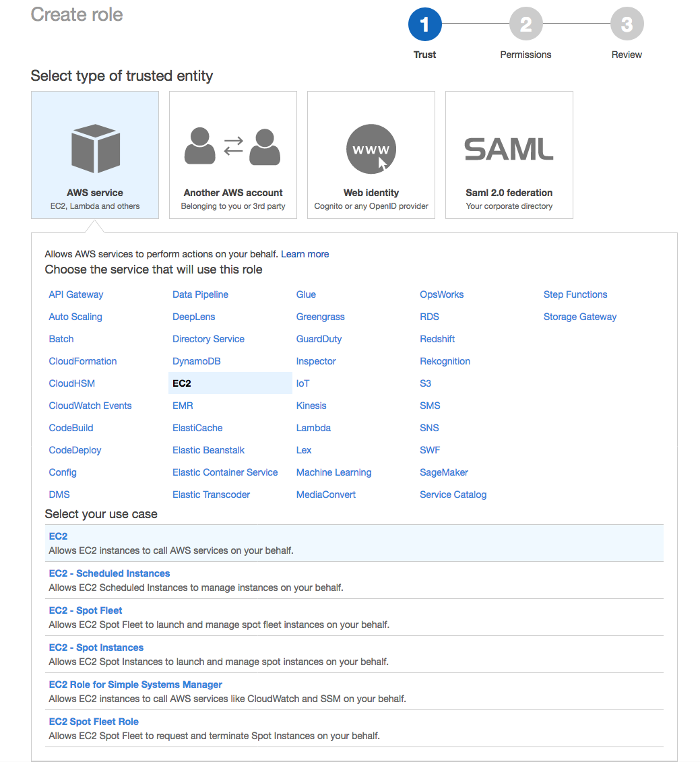Screen dimensions: 700x762
Task: Select Storage Gateway service
Action: click(580, 317)
